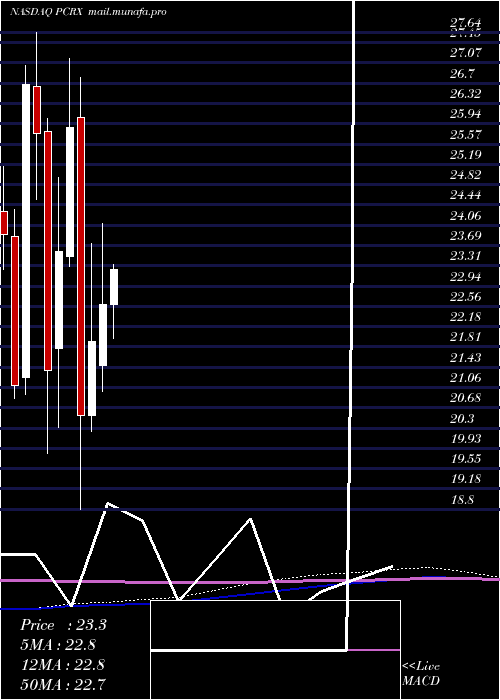This screenshot has width=500, height=700.
Task: Select the 23.69 price axis label
Action: [466, 236]
